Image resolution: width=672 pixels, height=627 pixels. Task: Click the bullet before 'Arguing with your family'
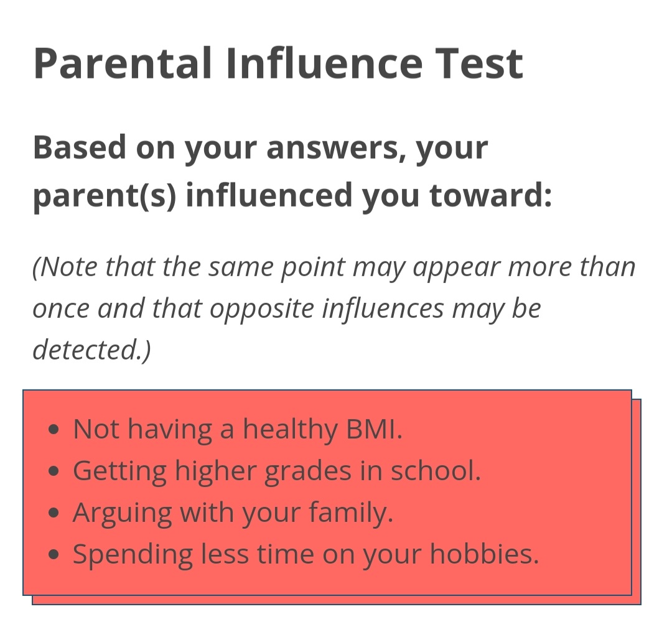(54, 513)
